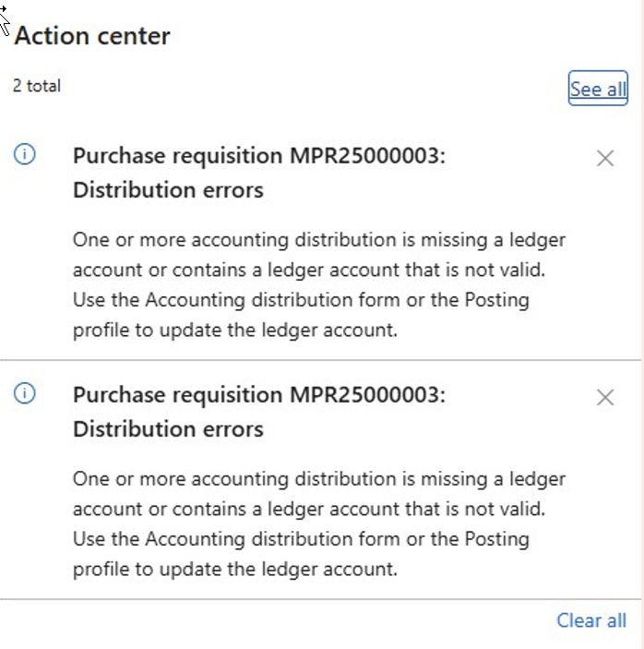Click the Action center heading
644x649 pixels.
pyautogui.click(x=92, y=36)
